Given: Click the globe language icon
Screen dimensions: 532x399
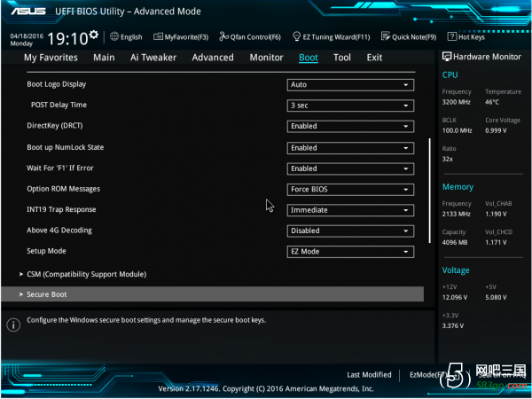Looking at the screenshot, I should 114,36.
